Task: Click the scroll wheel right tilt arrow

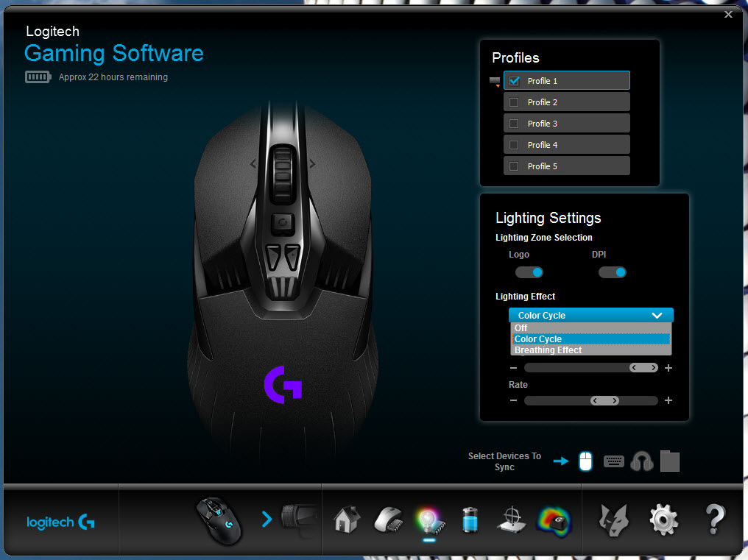Action: pos(312,163)
